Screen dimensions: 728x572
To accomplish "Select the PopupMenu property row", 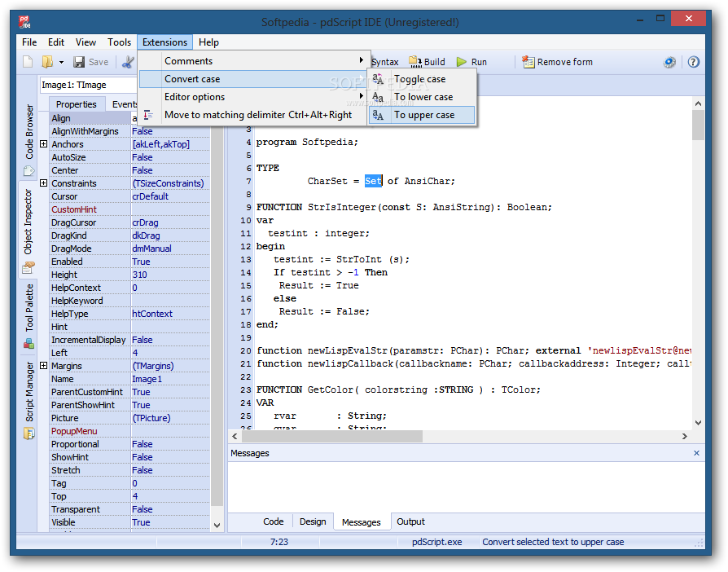I will [130, 431].
